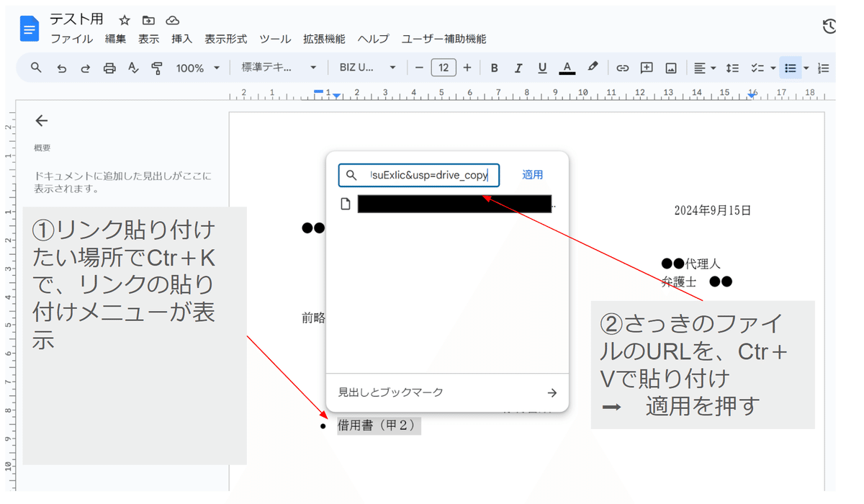Open the 拡張機能 menu
864x504 pixels.
(324, 39)
